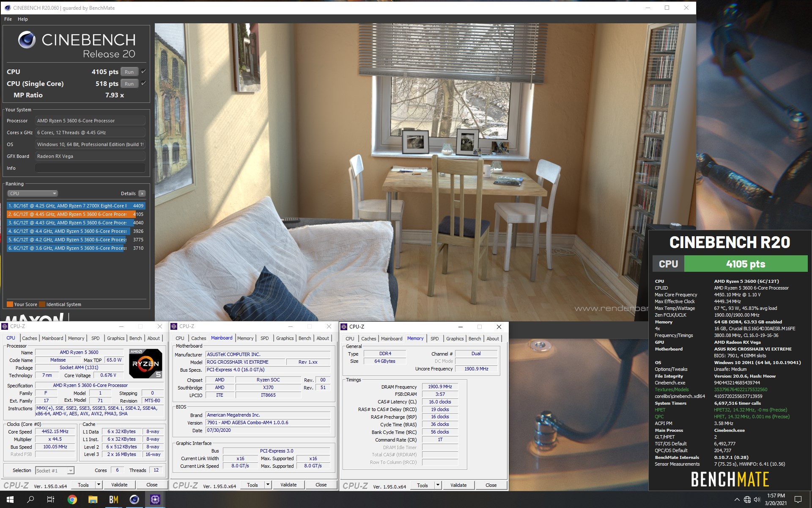This screenshot has width=812, height=508.
Task: Run the CPU (Single Core) benchmark
Action: tap(129, 84)
